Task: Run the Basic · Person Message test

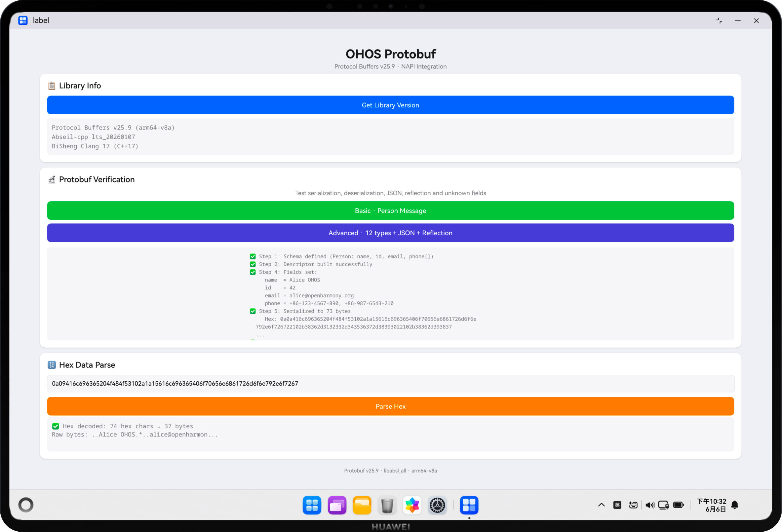Action: 390,210
